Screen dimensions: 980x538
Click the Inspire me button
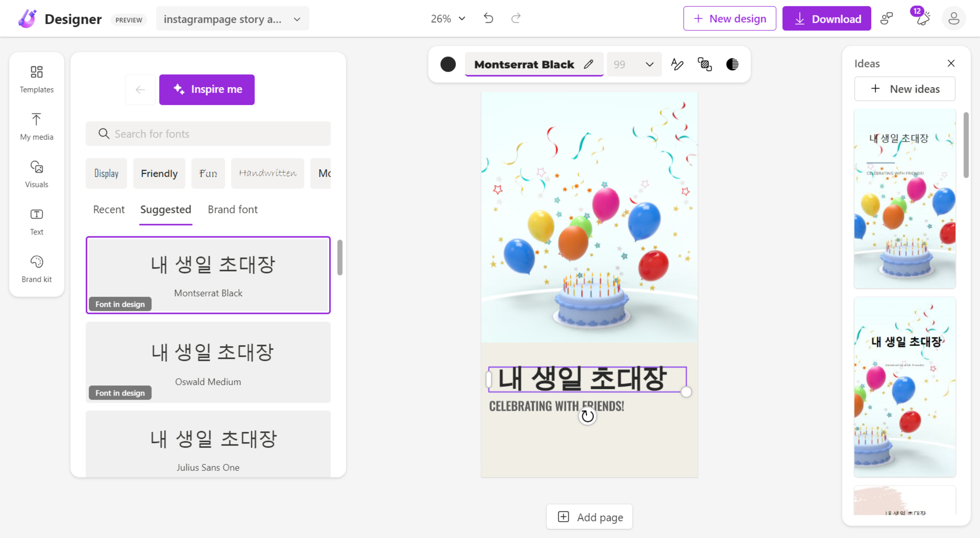pos(207,89)
